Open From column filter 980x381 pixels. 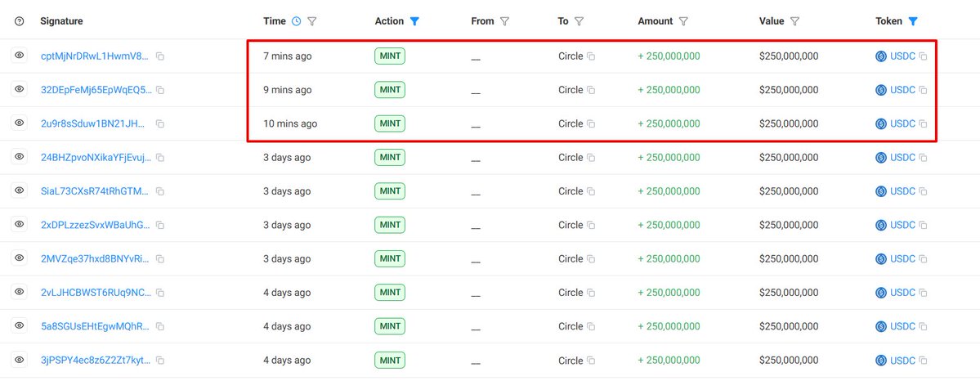tap(504, 21)
